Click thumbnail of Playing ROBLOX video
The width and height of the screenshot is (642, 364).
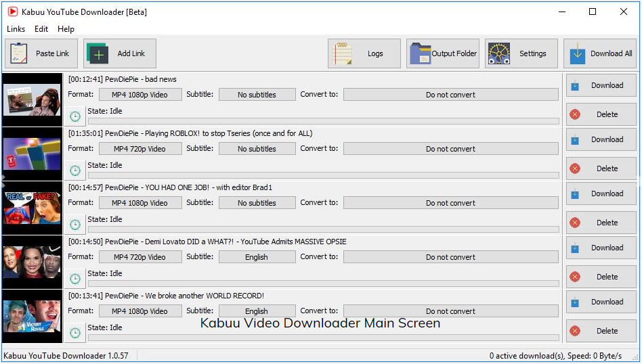coord(33,154)
